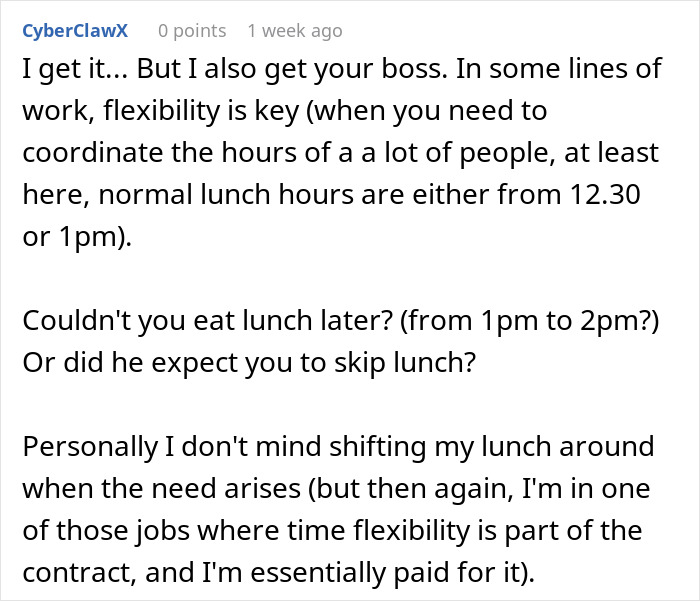Click the line 'here, normal lunch hours'

click(x=332, y=195)
